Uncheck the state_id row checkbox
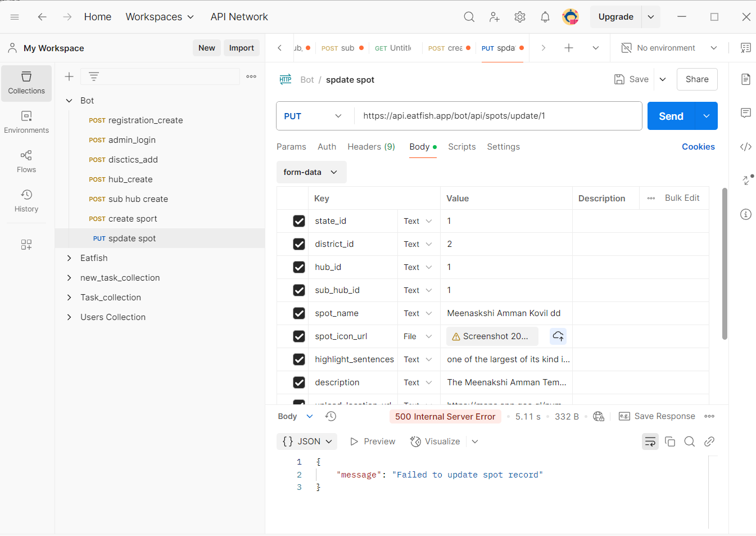This screenshot has width=756, height=536. pyautogui.click(x=299, y=221)
